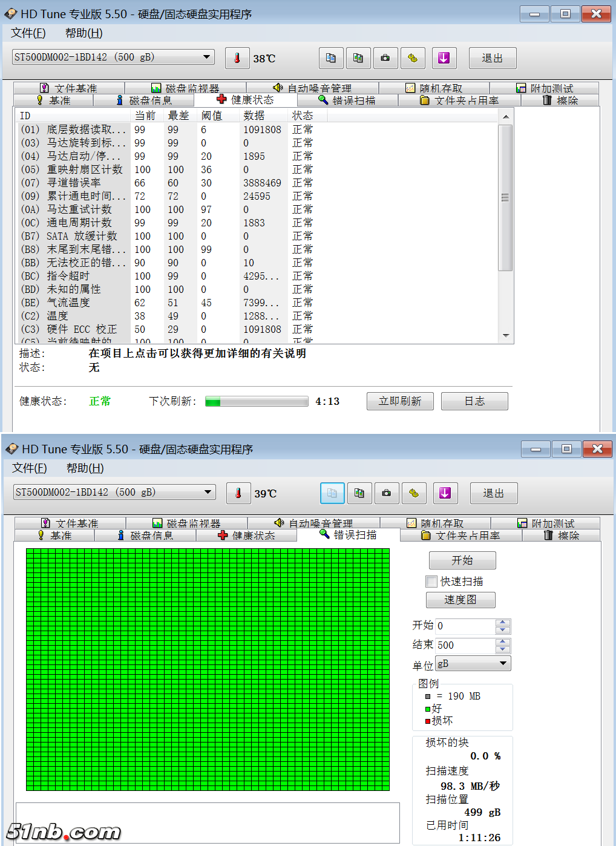This screenshot has width=616, height=846.
Task: Click the 开始 start scan button
Action: [462, 560]
